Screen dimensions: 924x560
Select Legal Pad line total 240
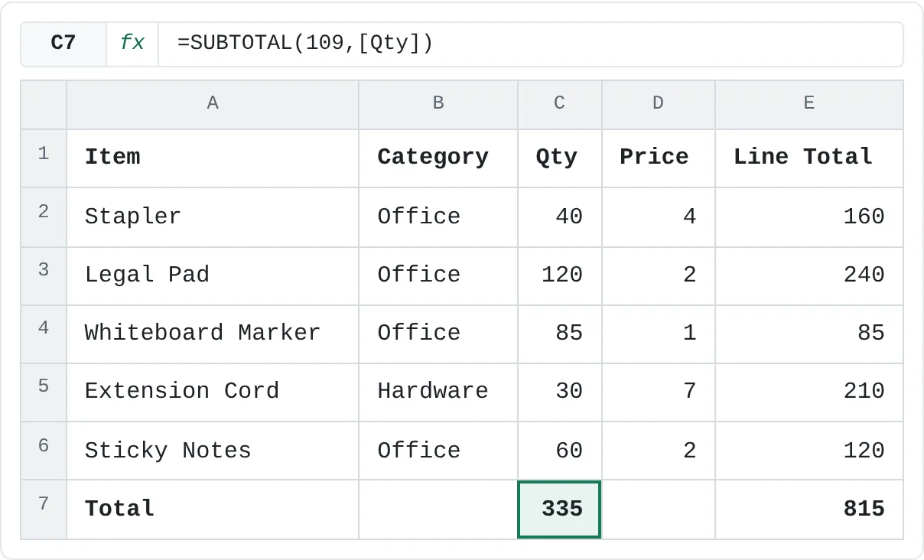click(x=809, y=275)
